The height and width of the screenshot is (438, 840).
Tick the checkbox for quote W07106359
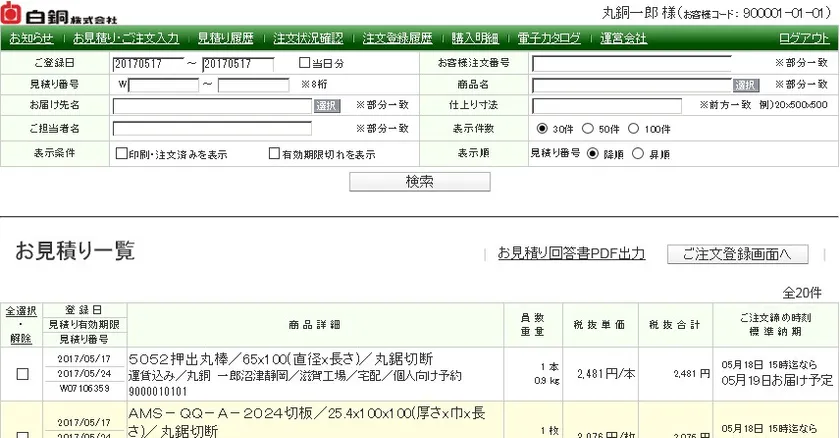click(x=22, y=373)
